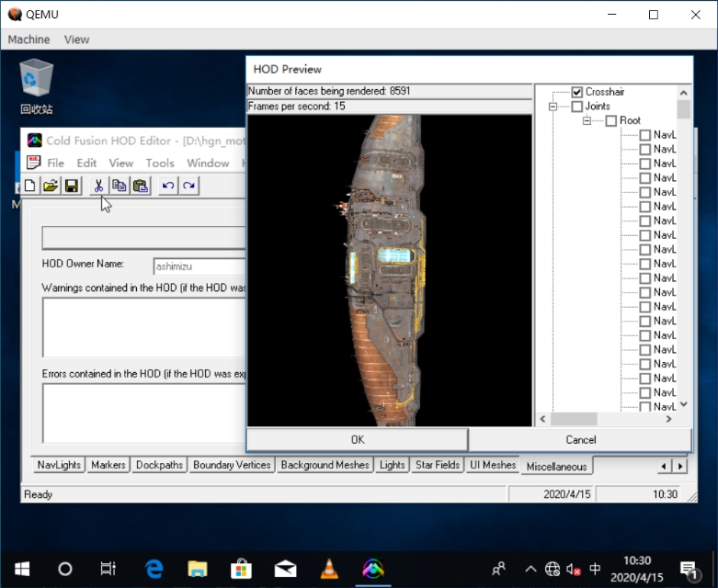Click the Chinese IME indicator in tray
Image resolution: width=718 pixels, height=588 pixels.
595,569
